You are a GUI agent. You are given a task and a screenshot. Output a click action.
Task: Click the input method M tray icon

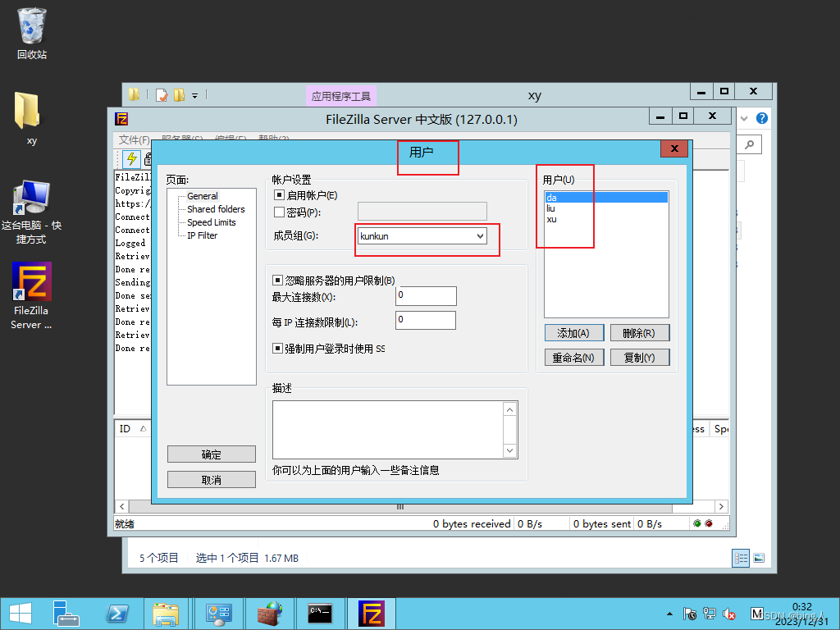(756, 614)
